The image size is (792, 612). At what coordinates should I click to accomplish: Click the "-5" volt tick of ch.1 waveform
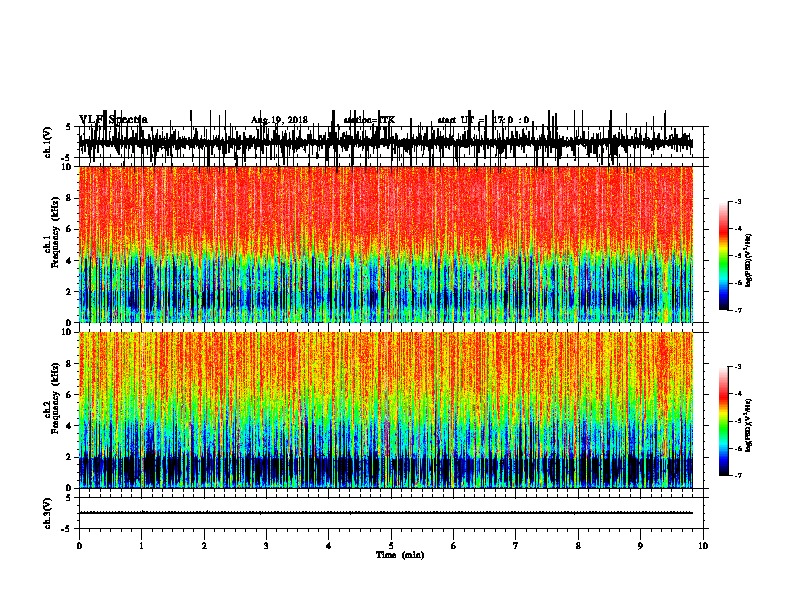point(67,158)
